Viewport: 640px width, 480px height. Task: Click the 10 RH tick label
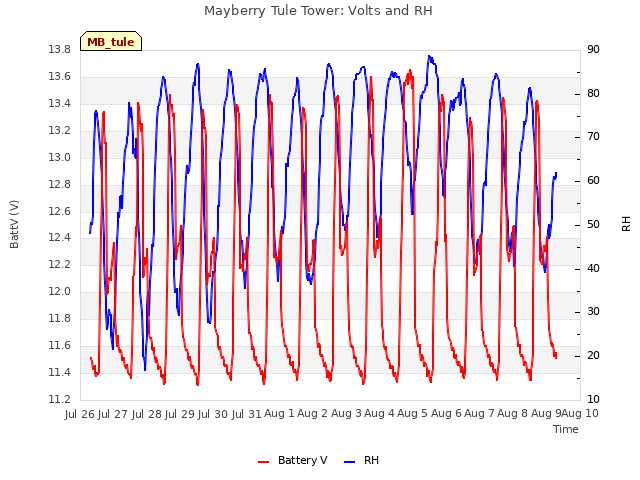pos(593,400)
